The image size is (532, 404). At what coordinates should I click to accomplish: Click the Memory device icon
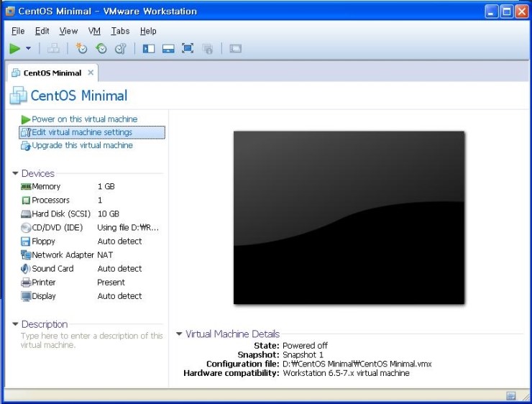pos(26,187)
